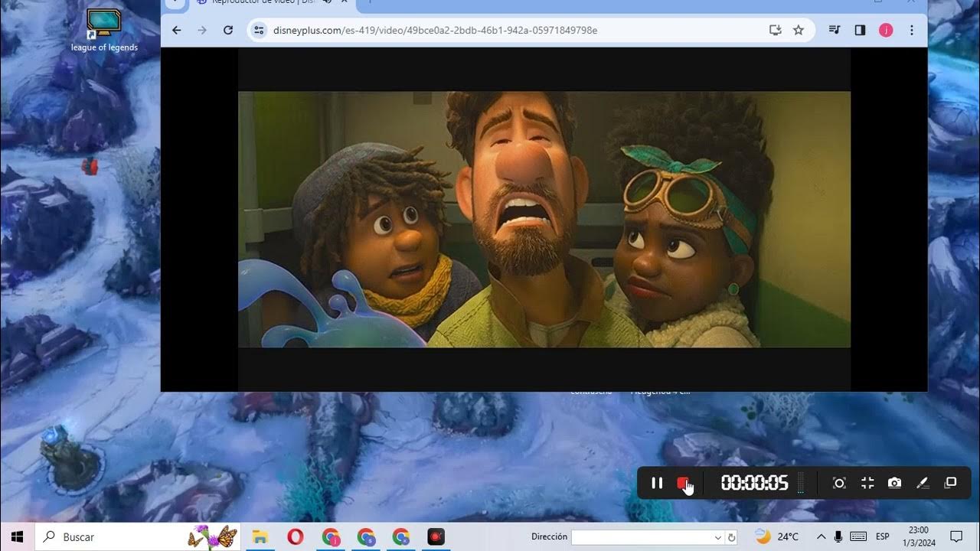Open the 23:00 clock and calendar
The height and width of the screenshot is (551, 980).
tap(918, 536)
